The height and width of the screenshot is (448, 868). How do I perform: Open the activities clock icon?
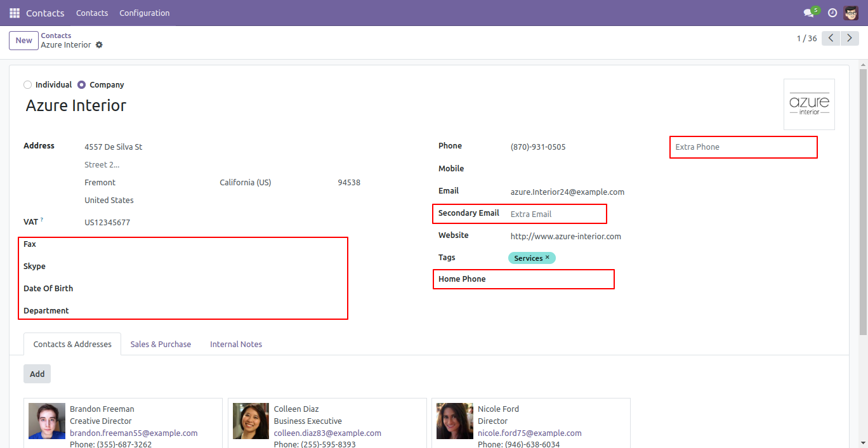[x=832, y=13]
